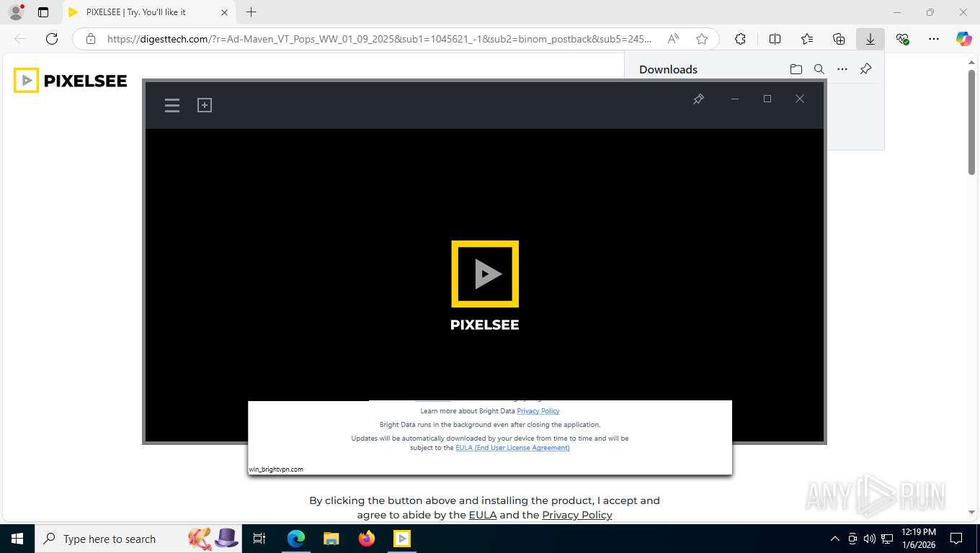980x553 pixels.
Task: Open the EULA (End User License Agreement) link
Action: [512, 448]
